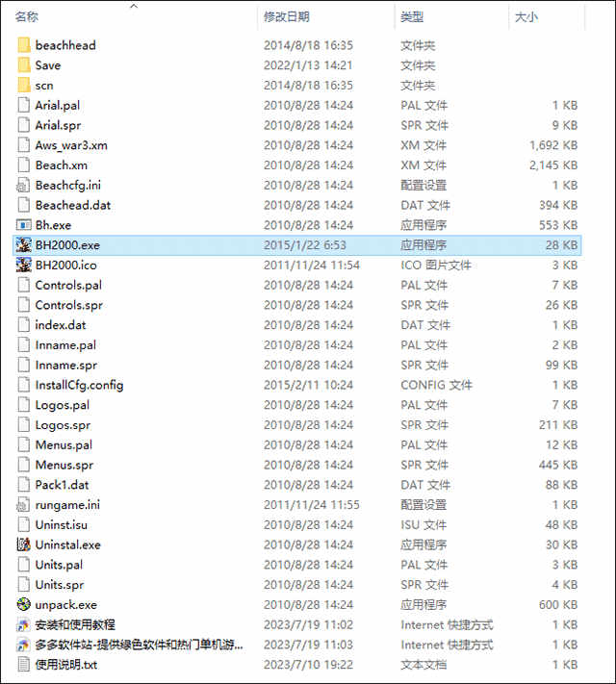Click the file name Controls.pal
The image size is (616, 684).
point(68,286)
